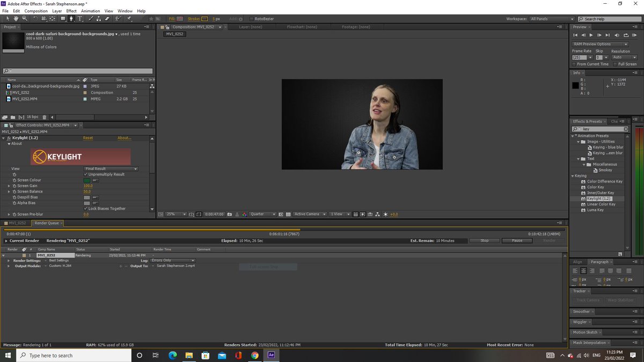This screenshot has width=644, height=362.
Task: Open the 25% magnification dropdown
Action: click(175, 214)
